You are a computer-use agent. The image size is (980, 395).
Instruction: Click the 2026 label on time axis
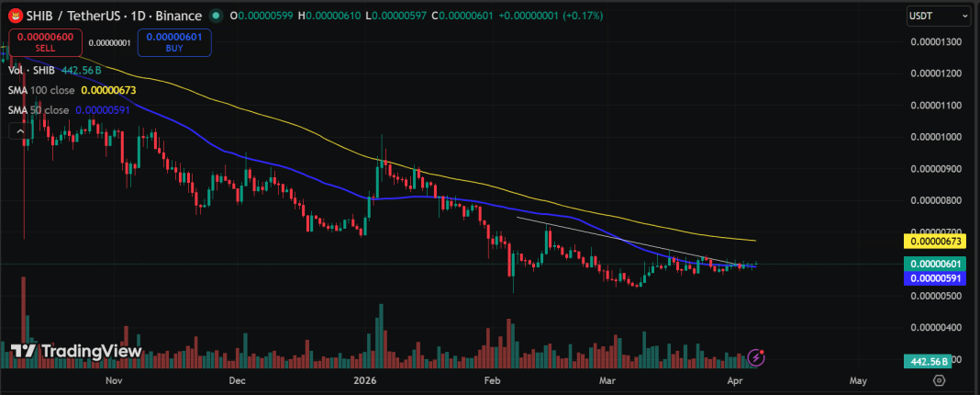click(363, 380)
